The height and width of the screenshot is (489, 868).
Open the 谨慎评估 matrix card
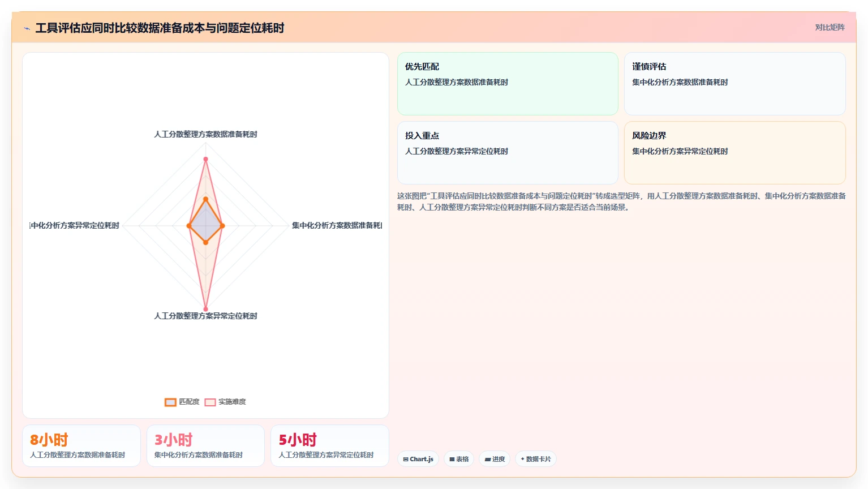click(735, 84)
